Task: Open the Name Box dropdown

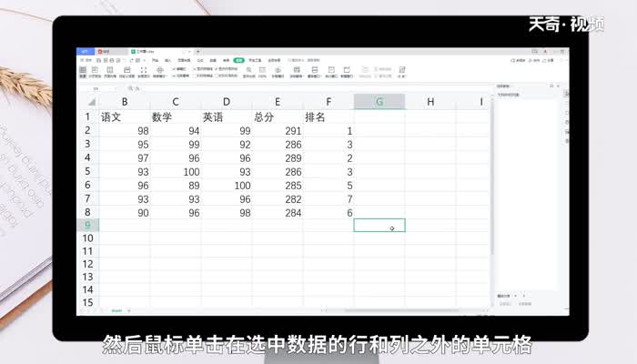Action: tap(115, 88)
